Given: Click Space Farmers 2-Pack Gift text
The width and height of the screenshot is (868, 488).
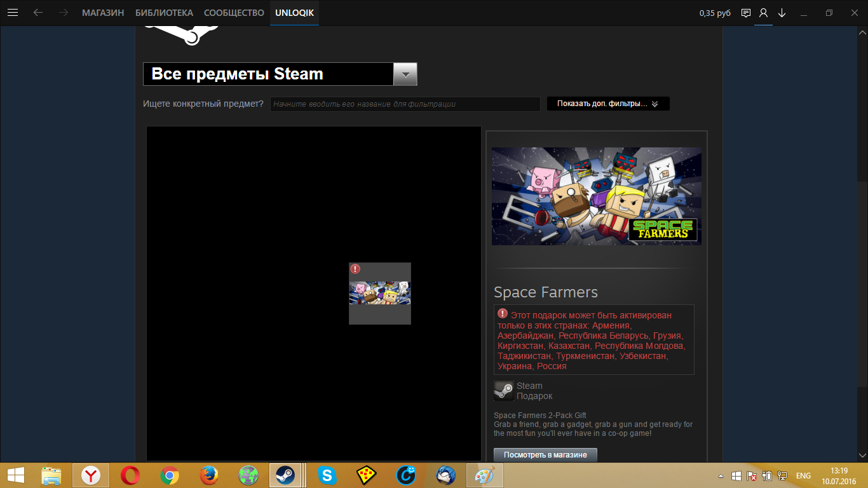Looking at the screenshot, I should pos(540,416).
